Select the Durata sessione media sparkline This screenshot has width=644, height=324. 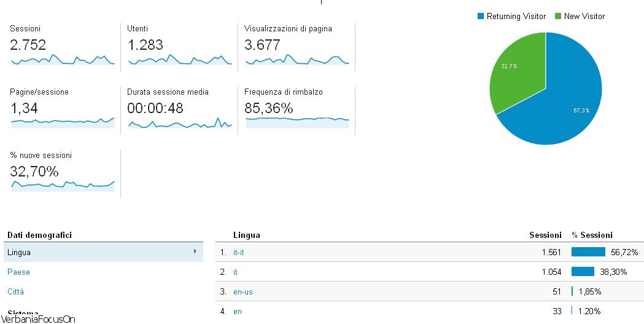pyautogui.click(x=179, y=124)
